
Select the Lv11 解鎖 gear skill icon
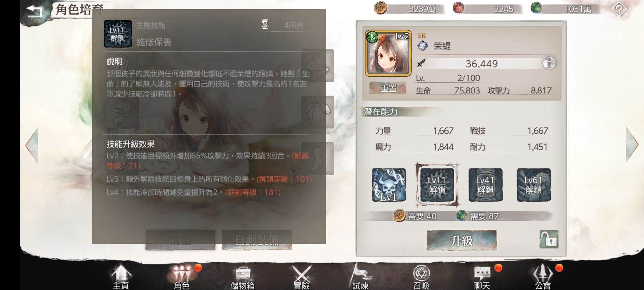[437, 185]
